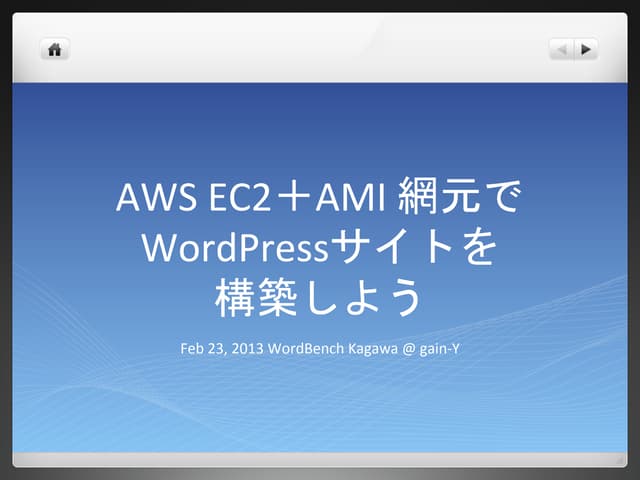Advance with the next slide arrow
640x480 pixels.
click(x=586, y=48)
